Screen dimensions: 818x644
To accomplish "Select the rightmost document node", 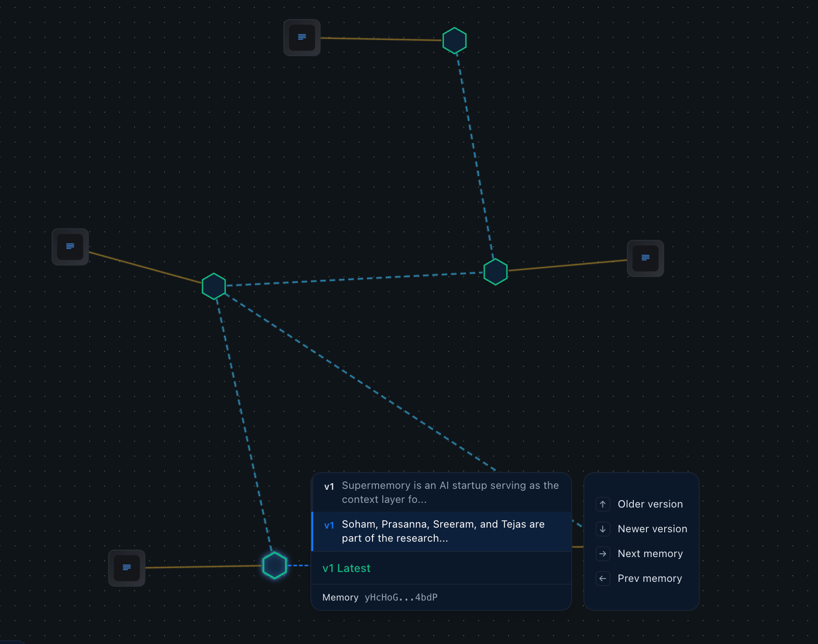I will [x=645, y=258].
